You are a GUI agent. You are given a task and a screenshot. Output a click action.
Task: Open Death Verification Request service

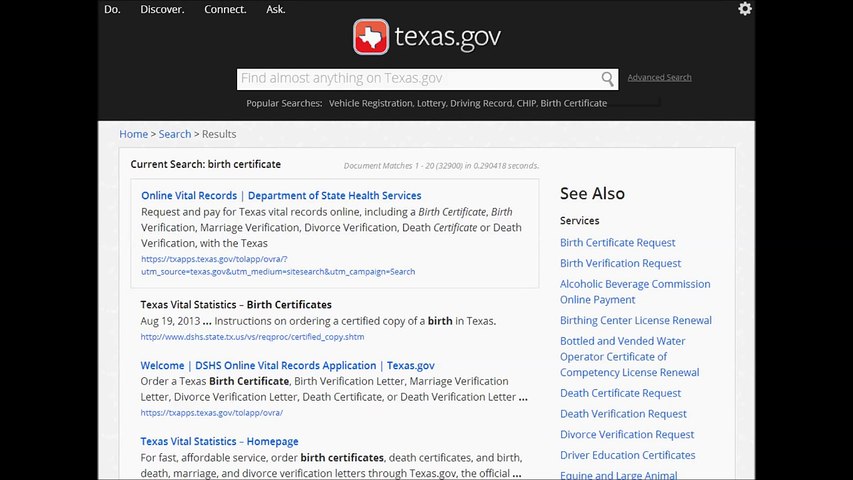(623, 414)
